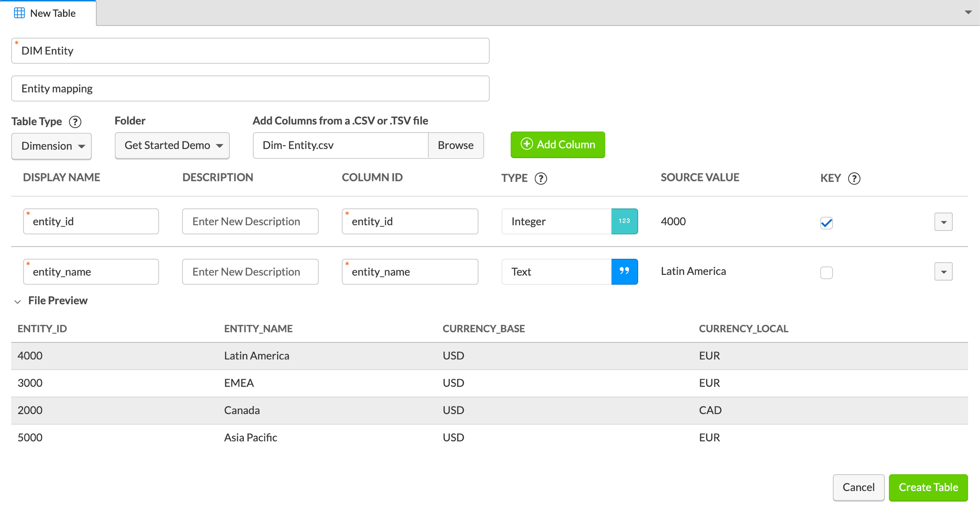The image size is (980, 512).
Task: Uncheck the KEY checkbox for entity_id
Action: pyautogui.click(x=826, y=223)
